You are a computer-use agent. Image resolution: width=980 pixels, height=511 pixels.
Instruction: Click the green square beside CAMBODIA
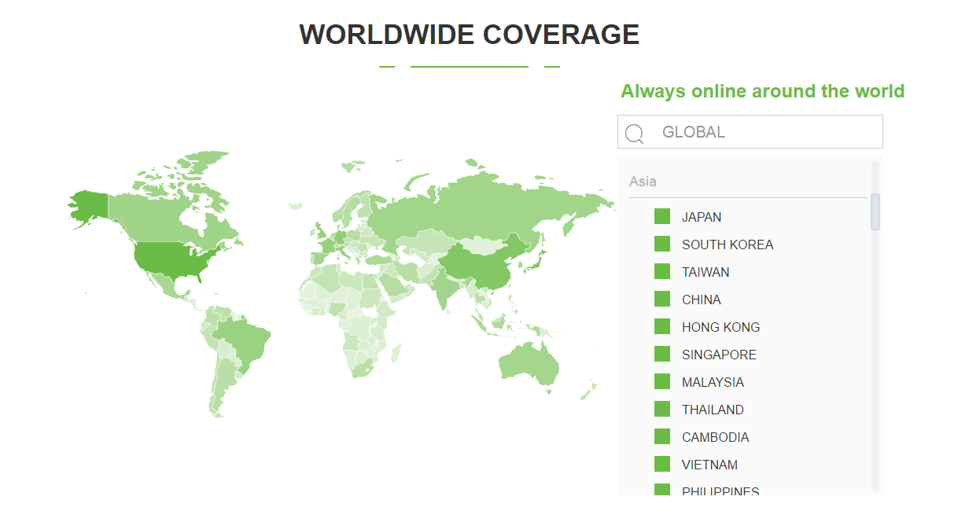point(662,437)
